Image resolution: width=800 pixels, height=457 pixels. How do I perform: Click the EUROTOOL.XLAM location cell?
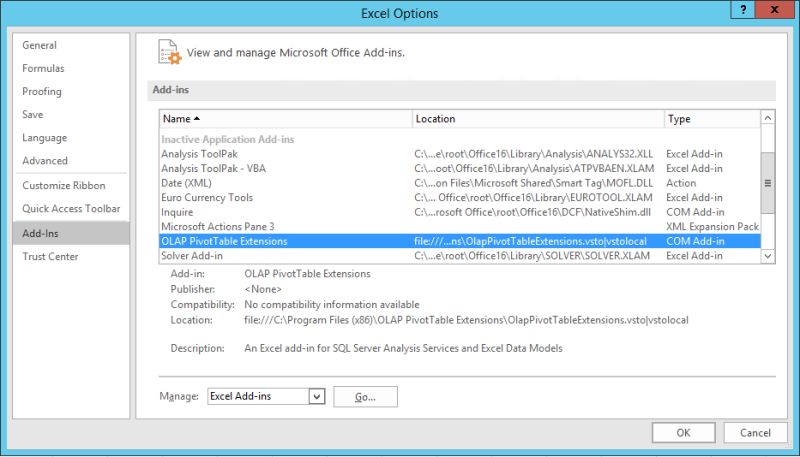[533, 197]
